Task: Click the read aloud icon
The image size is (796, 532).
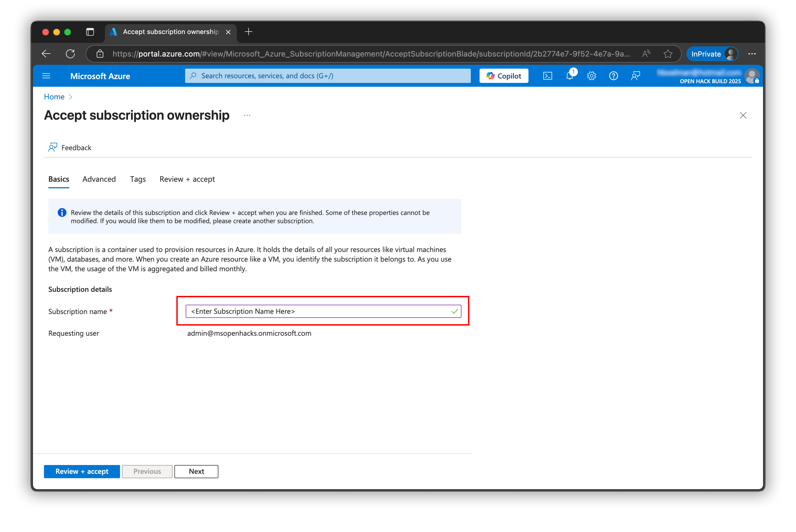Action: [x=646, y=54]
